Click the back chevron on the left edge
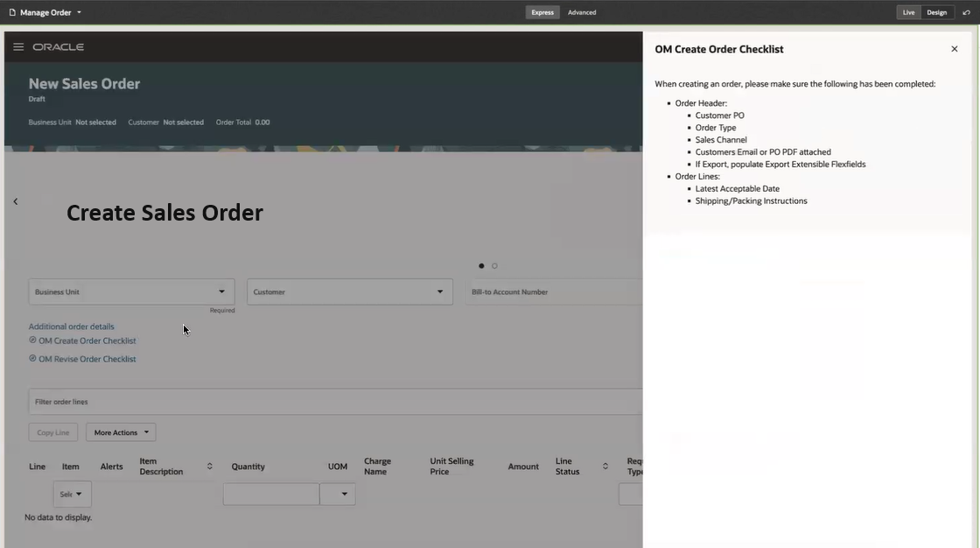This screenshot has height=548, width=980. pos(15,200)
